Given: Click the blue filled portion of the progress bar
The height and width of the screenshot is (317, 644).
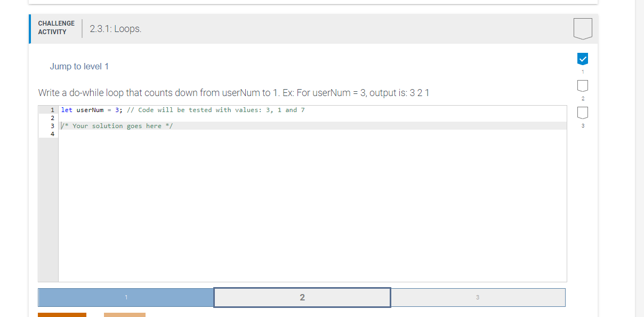Looking at the screenshot, I should [x=125, y=297].
